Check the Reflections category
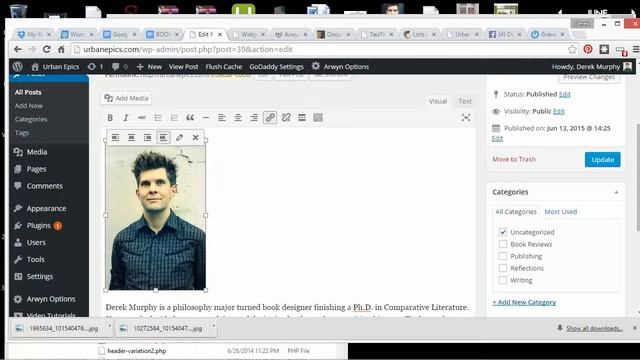640x360 pixels. click(503, 268)
